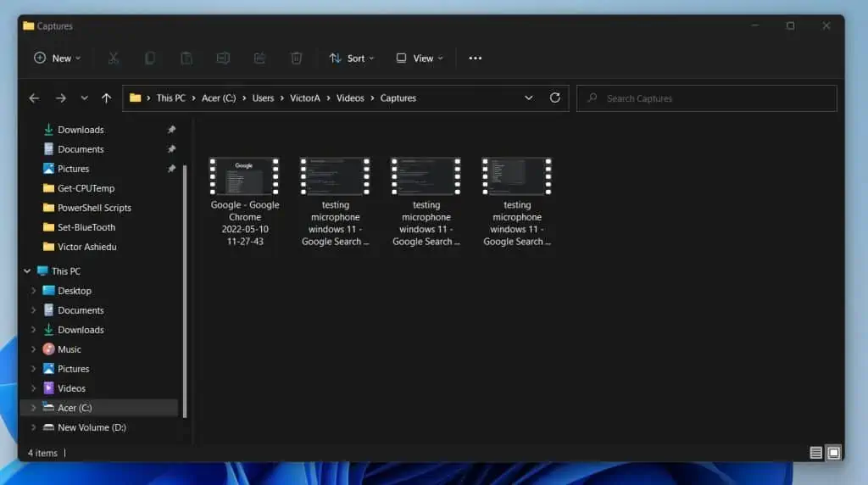868x485 pixels.
Task: Switch to large thumbnails view layout
Action: click(833, 453)
